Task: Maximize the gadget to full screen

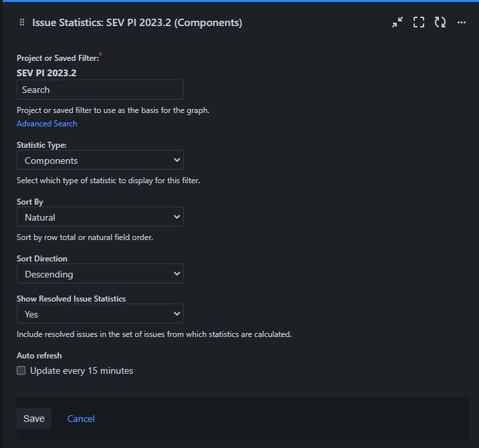Action: [419, 22]
